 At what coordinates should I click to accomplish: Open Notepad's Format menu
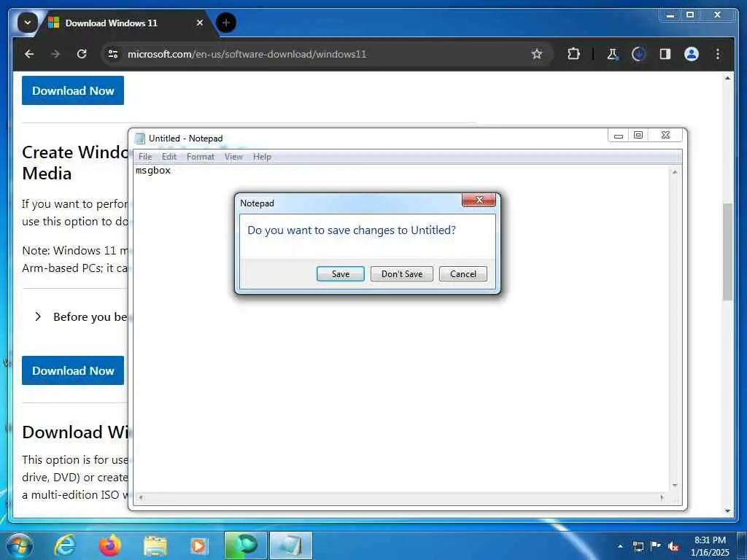tap(200, 157)
